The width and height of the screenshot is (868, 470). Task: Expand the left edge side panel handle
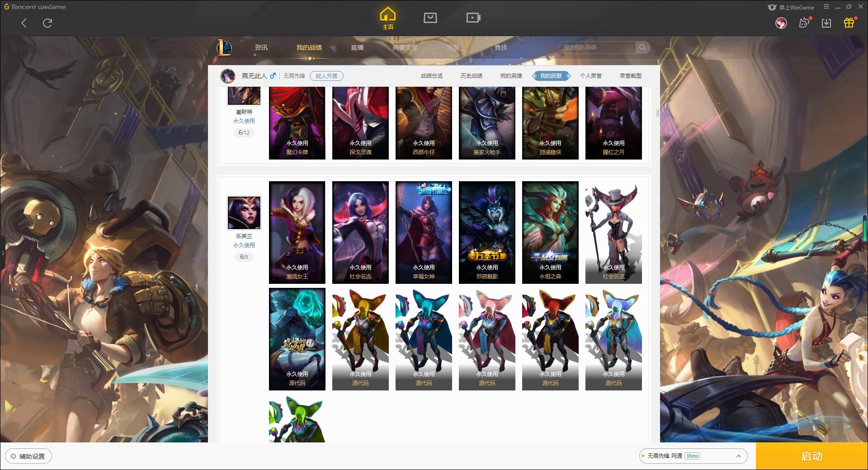coord(2,253)
